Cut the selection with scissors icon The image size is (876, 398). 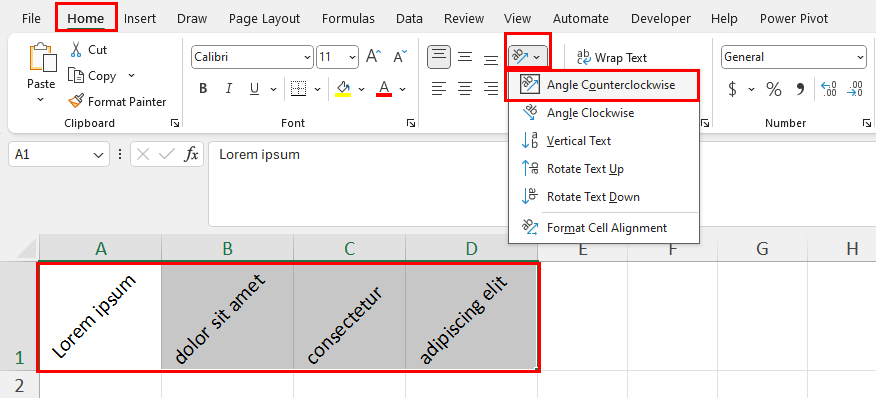click(x=76, y=50)
